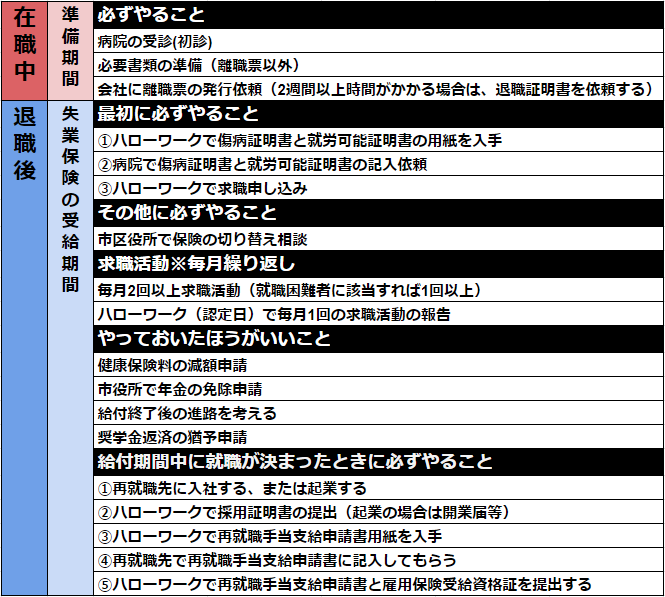Image resolution: width=665 pixels, height=597 pixels.
Task: Click the やっておいたほうがいいこと header
Action: point(378,339)
